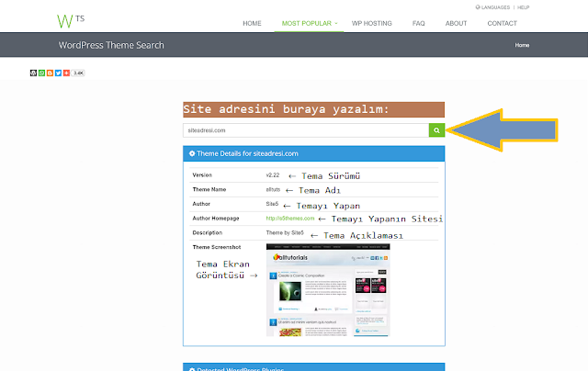The width and height of the screenshot is (588, 371).
Task: Click the globe icon beside LANGUAGES
Action: point(478,7)
